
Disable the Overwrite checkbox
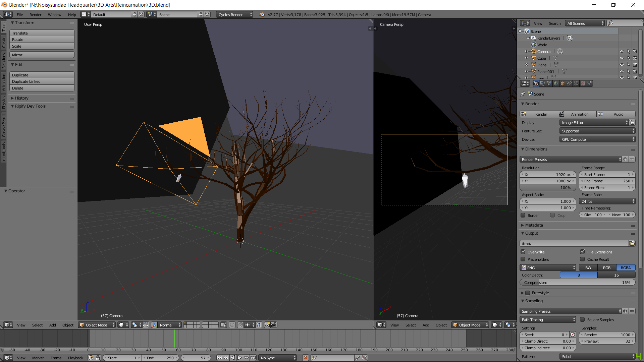(x=523, y=252)
